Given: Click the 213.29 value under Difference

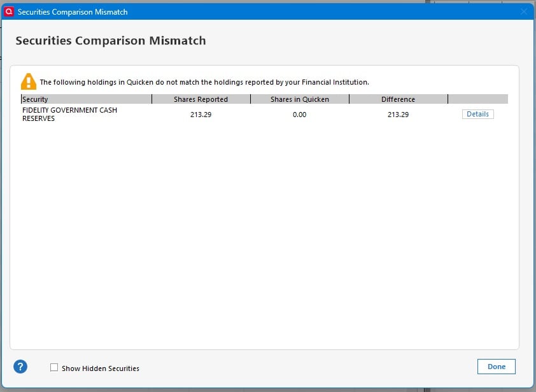Looking at the screenshot, I should 398,115.
